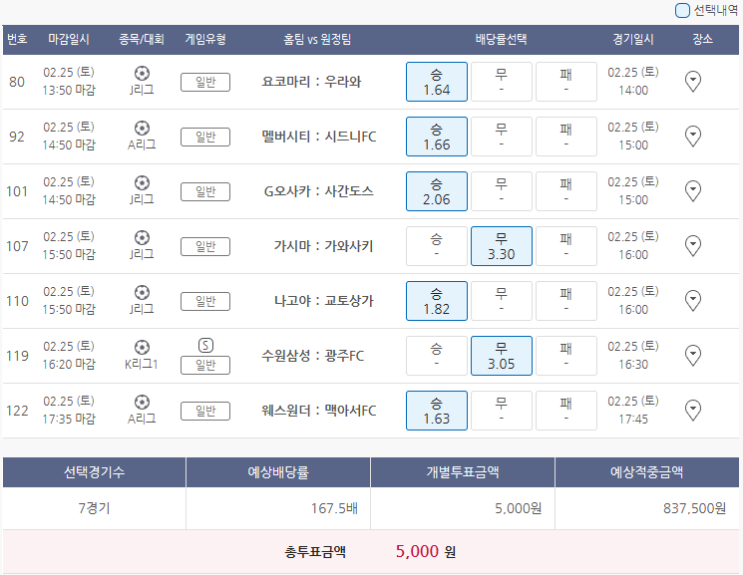This screenshot has width=743, height=575.
Task: Pick 무 for G오사카 vs 사간도스
Action: point(501,191)
